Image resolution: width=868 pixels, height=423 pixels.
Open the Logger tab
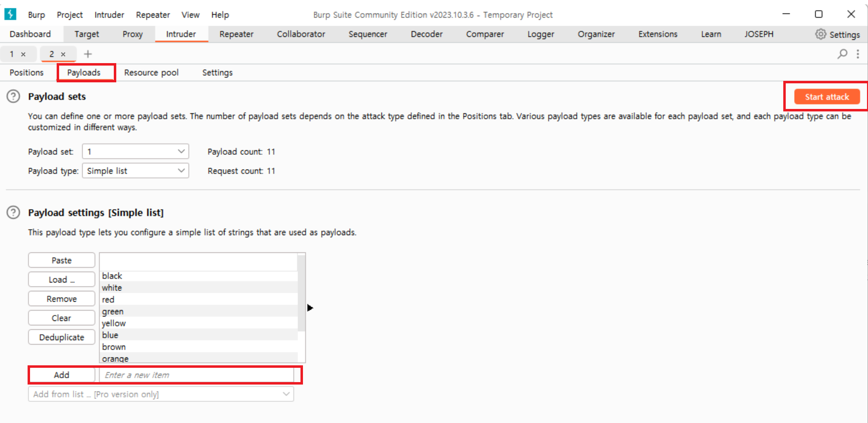click(541, 34)
